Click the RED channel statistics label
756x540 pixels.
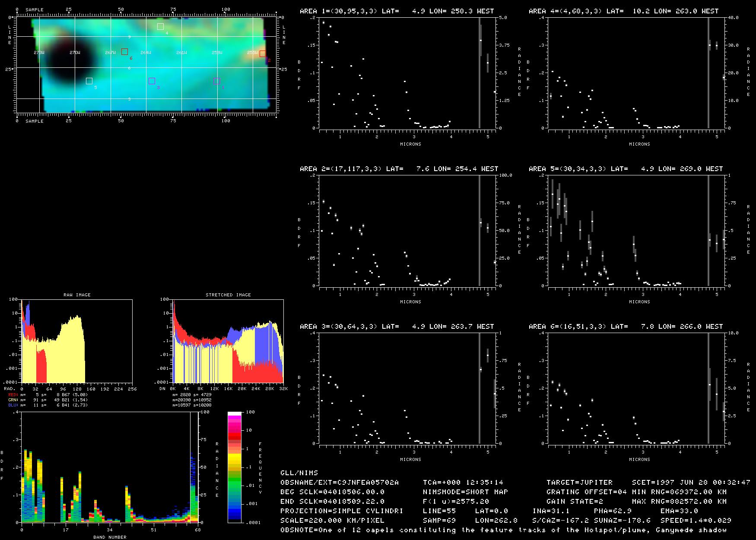[x=13, y=394]
